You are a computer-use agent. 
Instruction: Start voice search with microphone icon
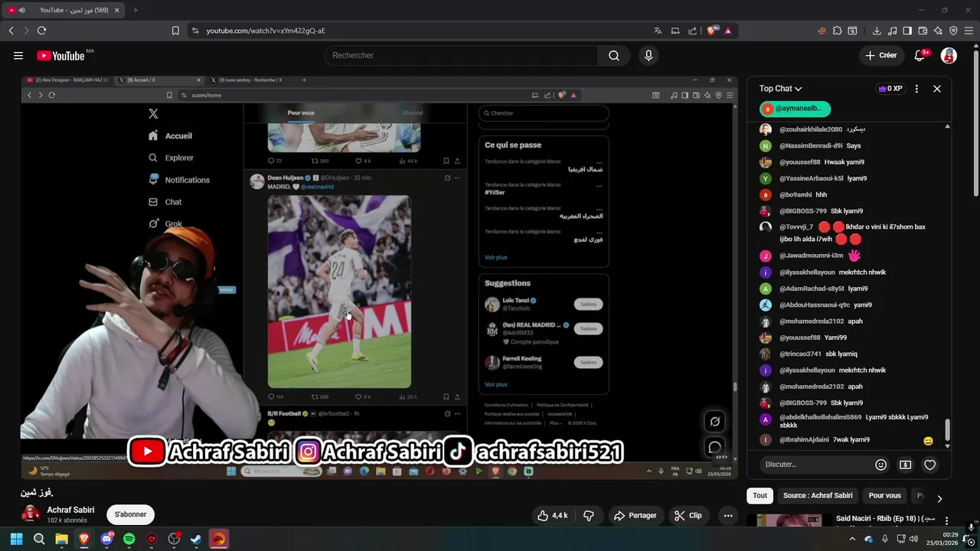(x=648, y=55)
